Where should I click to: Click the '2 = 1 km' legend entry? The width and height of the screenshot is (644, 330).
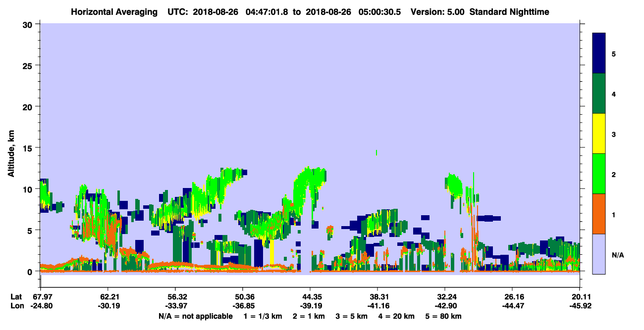pyautogui.click(x=310, y=317)
